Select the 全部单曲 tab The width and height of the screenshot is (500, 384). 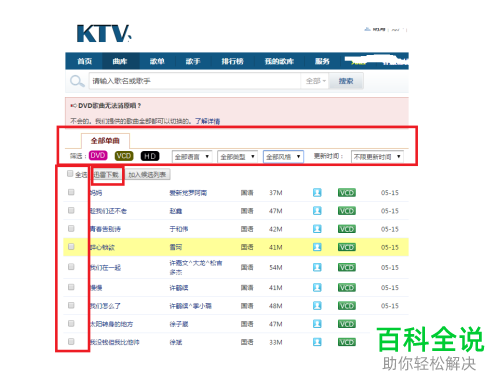point(105,141)
